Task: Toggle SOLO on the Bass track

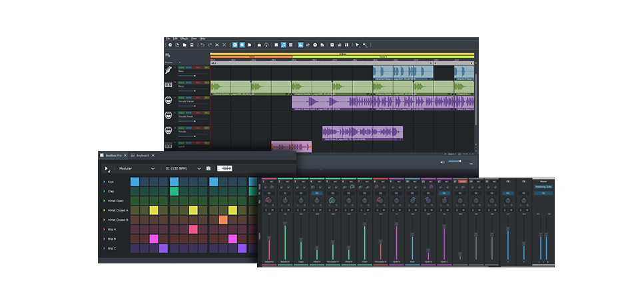Action: pyautogui.click(x=181, y=68)
